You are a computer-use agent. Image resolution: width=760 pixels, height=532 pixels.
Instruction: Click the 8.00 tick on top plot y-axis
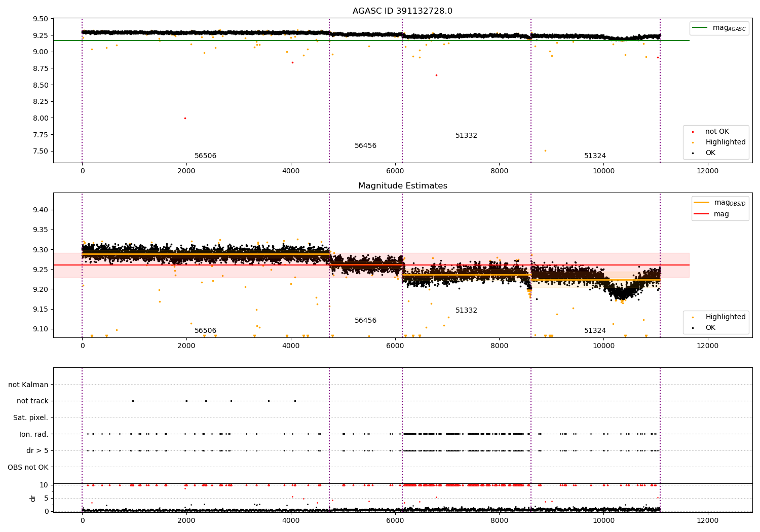tap(40, 118)
